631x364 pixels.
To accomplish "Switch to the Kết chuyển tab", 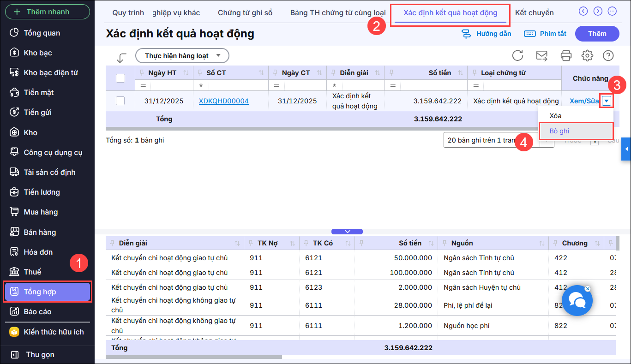I will pyautogui.click(x=534, y=12).
